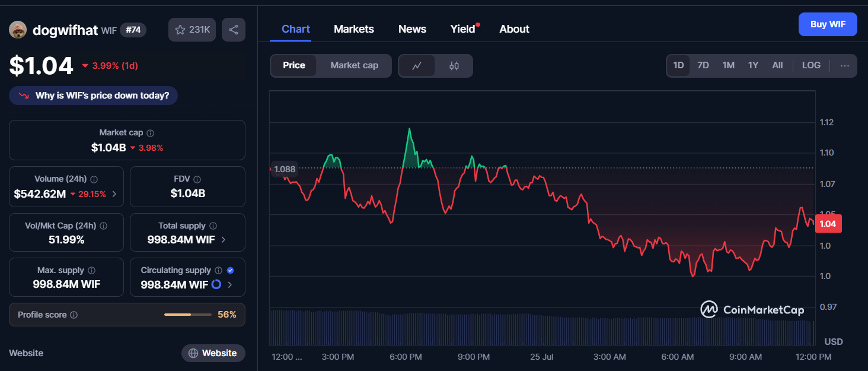Image resolution: width=868 pixels, height=371 pixels.
Task: Click the volume bars under chart
Action: click(542, 327)
